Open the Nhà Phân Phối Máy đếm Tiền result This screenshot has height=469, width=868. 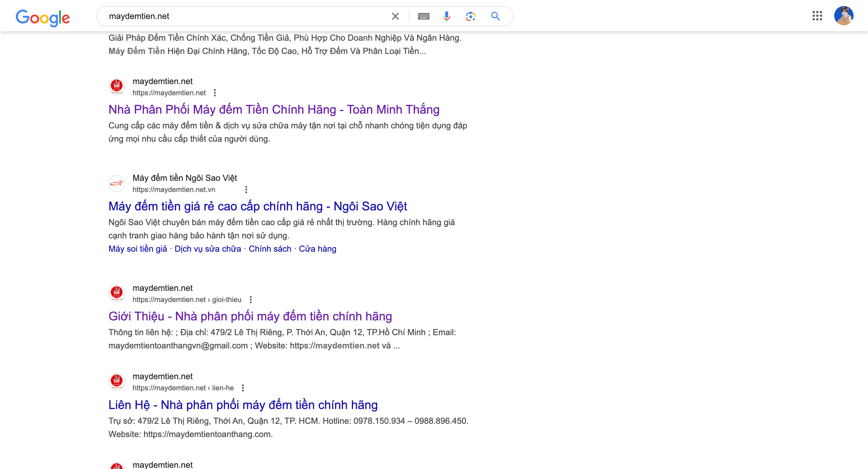tap(274, 109)
